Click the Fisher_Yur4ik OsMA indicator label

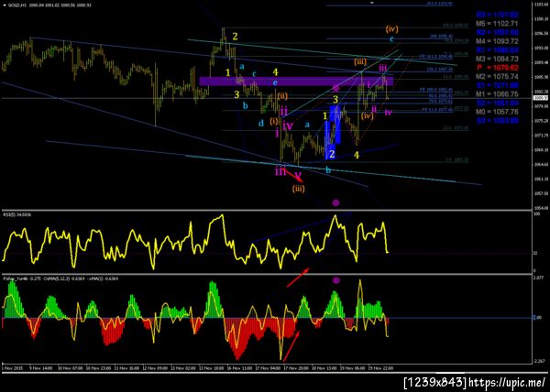pos(60,278)
